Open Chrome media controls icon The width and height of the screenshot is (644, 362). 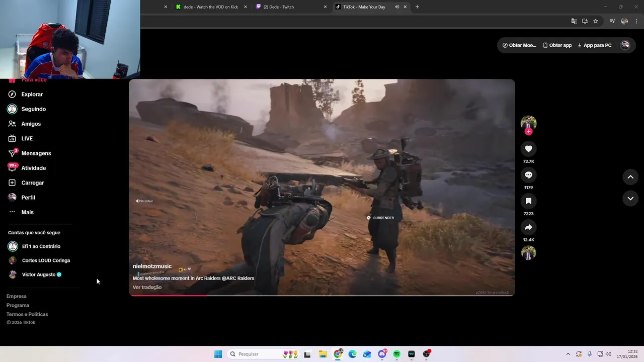click(612, 21)
